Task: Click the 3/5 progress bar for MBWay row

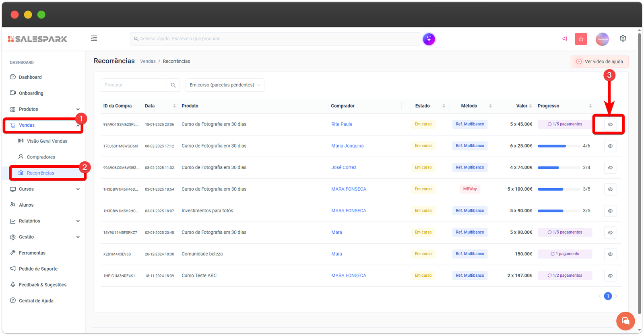Action: (x=550, y=189)
